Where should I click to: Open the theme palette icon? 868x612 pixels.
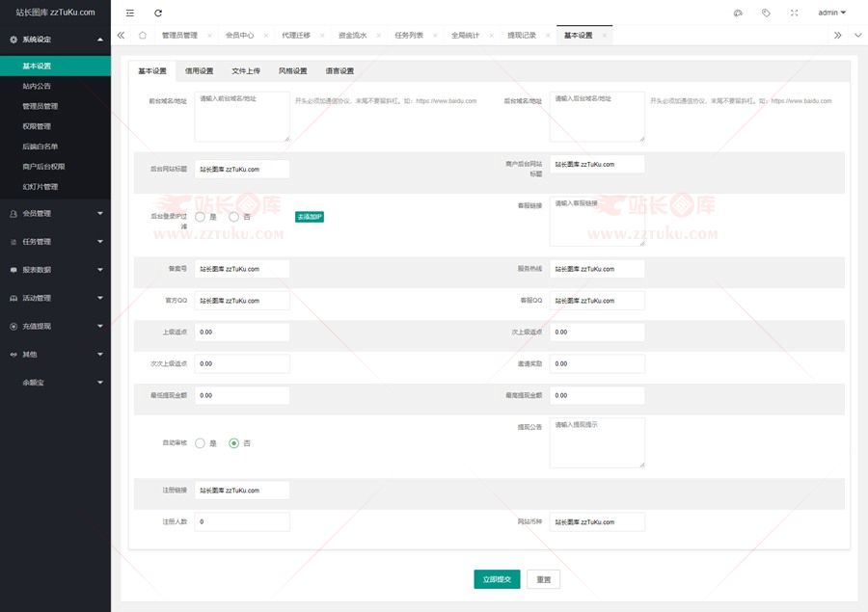pyautogui.click(x=738, y=13)
